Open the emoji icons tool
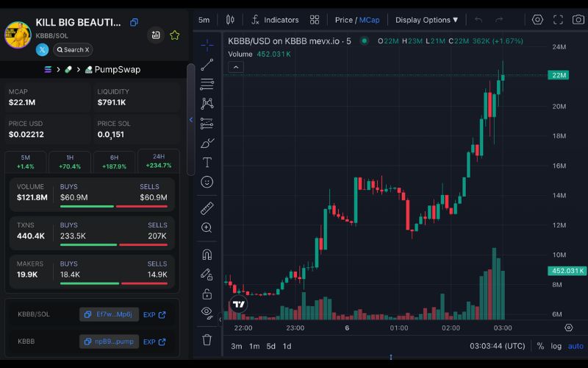 [207, 182]
